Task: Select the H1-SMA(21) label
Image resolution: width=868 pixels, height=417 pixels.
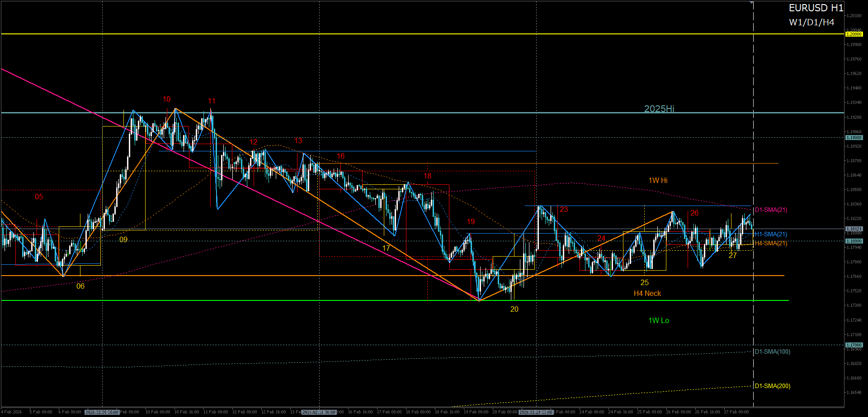Action: [771, 234]
